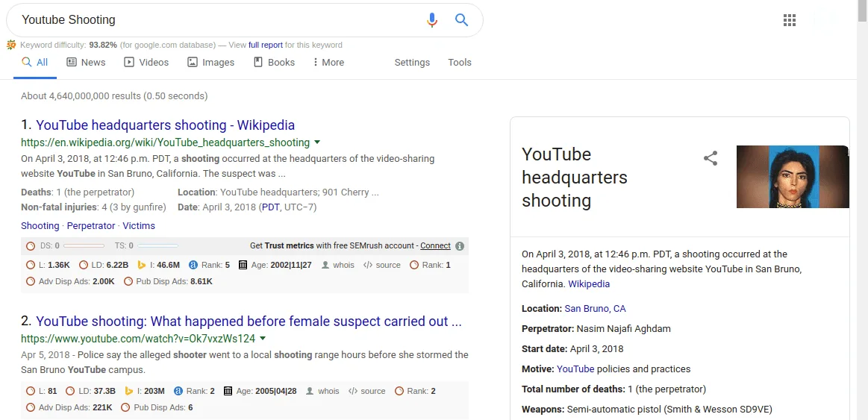Screen dimensions: 868x420
Task: Open the Settings menu
Action: (x=412, y=63)
